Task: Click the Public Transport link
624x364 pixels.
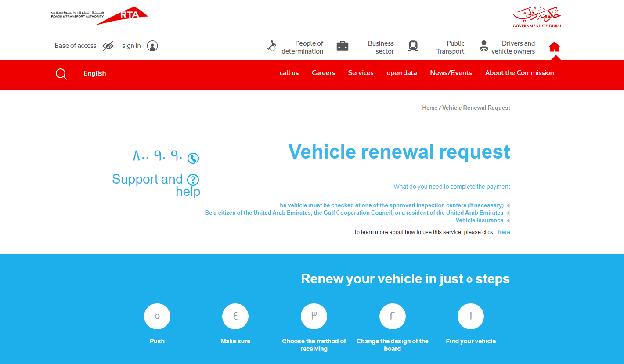Action: tap(451, 47)
